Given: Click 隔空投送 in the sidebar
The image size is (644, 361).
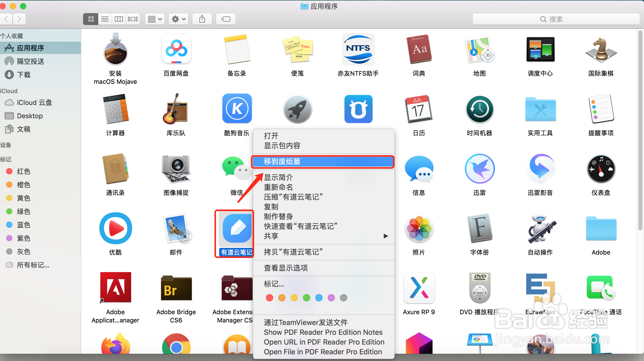Looking at the screenshot, I should point(31,61).
